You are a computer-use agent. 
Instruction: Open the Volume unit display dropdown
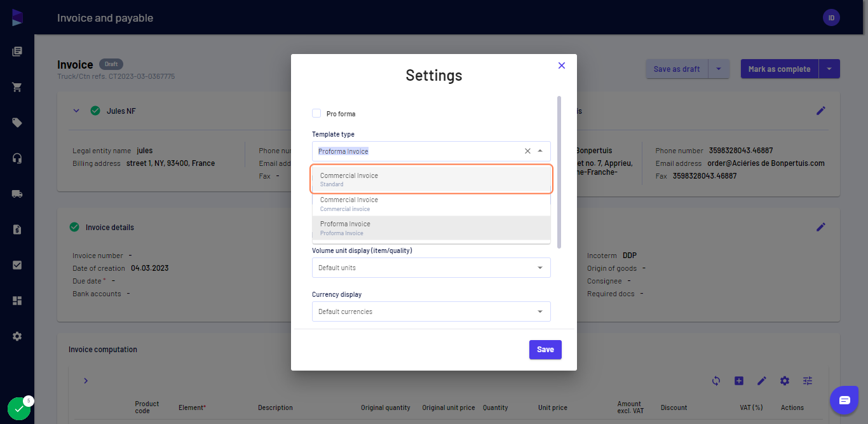431,268
